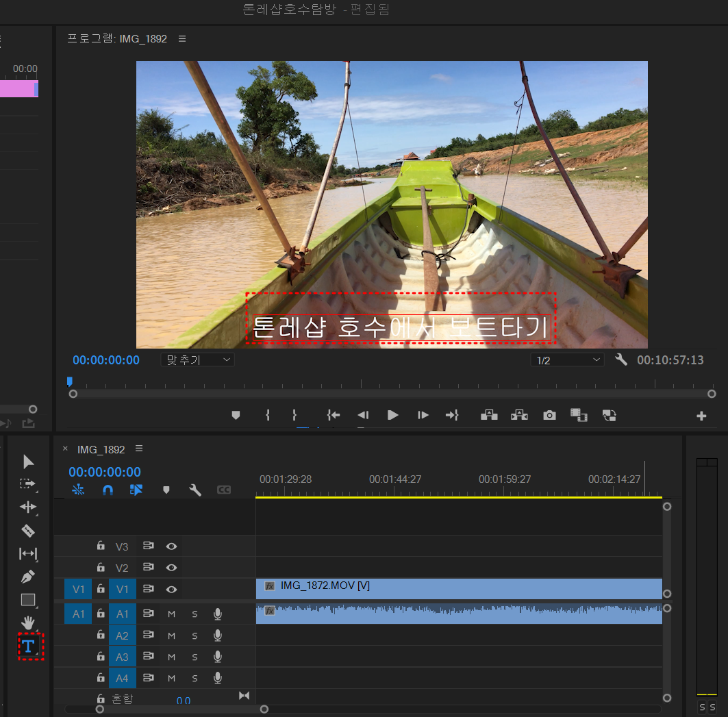Step back one frame
Screen dimensions: 728x717
tap(363, 415)
